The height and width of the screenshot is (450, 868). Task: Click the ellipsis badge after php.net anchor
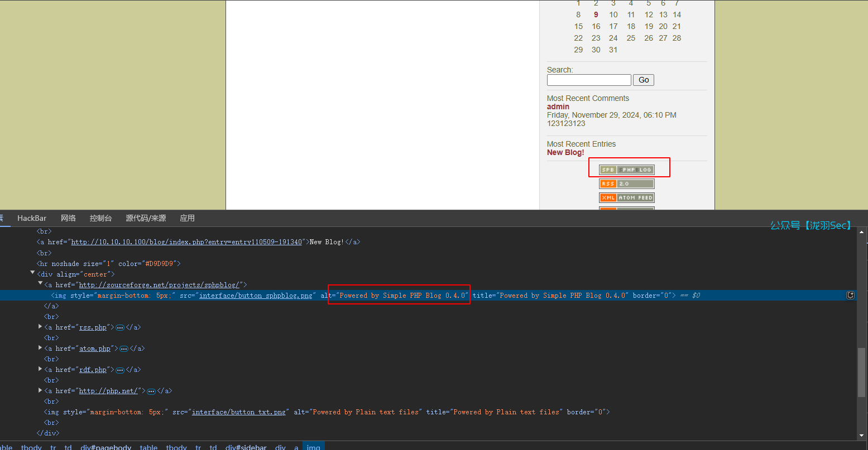151,391
